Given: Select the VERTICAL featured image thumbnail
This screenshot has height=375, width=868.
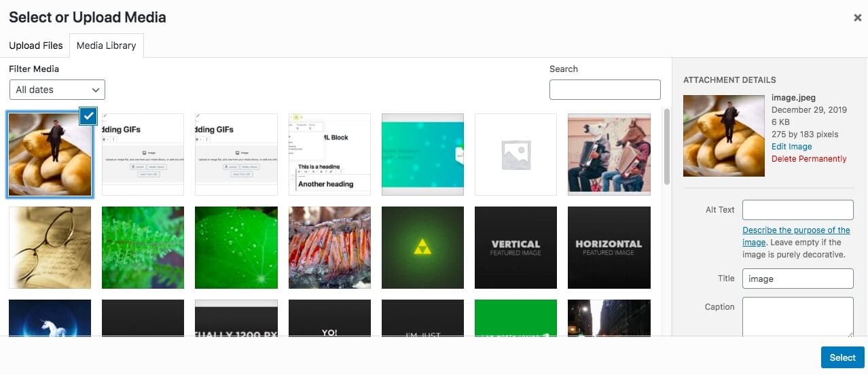Looking at the screenshot, I should pyautogui.click(x=516, y=248).
